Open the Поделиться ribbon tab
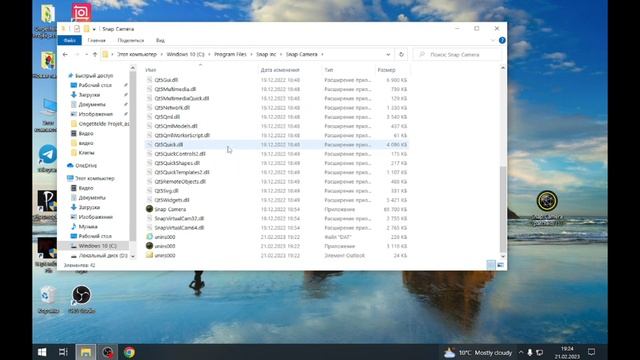Viewport: 640px width, 360px height. pos(131,40)
